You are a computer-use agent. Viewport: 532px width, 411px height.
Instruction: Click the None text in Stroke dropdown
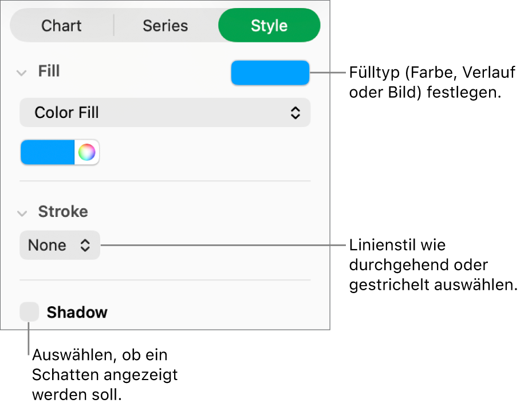[47, 246]
